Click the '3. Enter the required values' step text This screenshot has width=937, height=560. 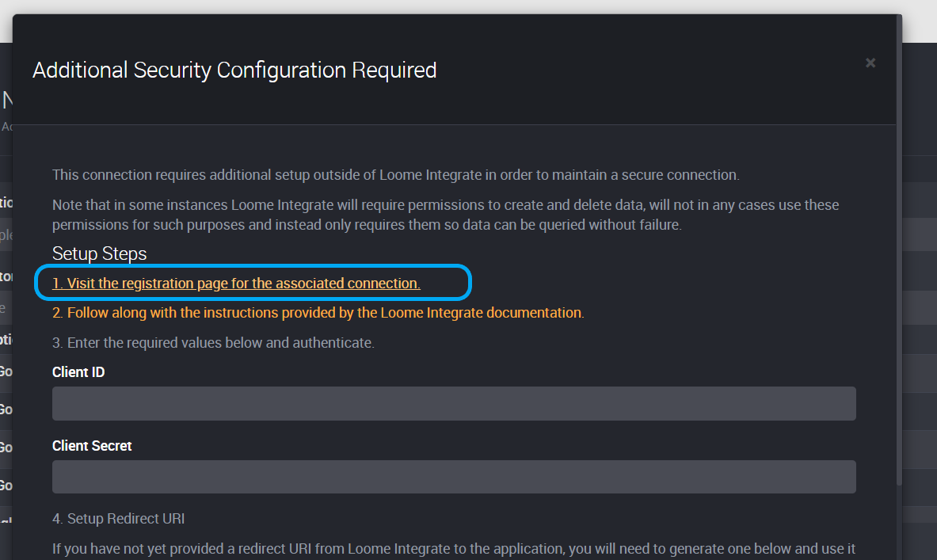point(213,342)
